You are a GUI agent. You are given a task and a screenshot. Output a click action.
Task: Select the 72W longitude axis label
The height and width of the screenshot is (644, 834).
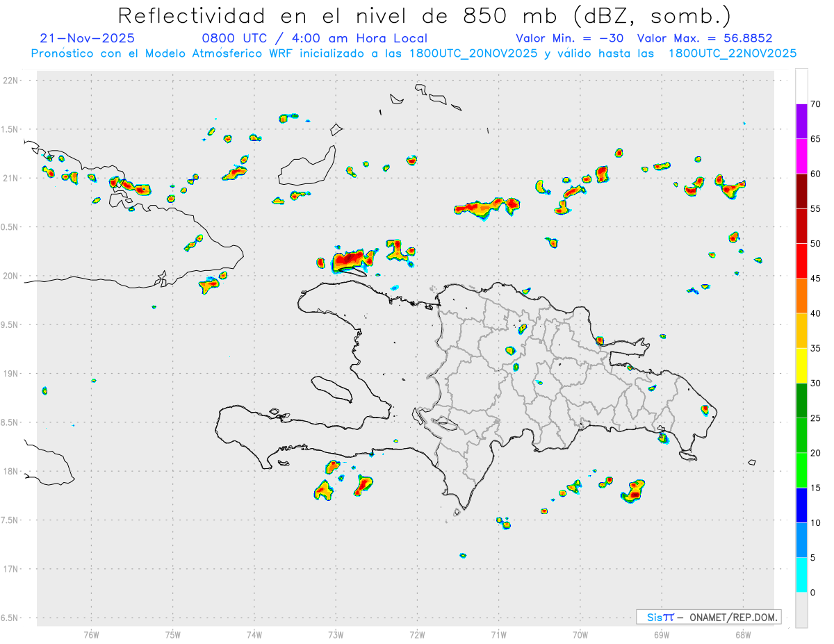click(417, 635)
